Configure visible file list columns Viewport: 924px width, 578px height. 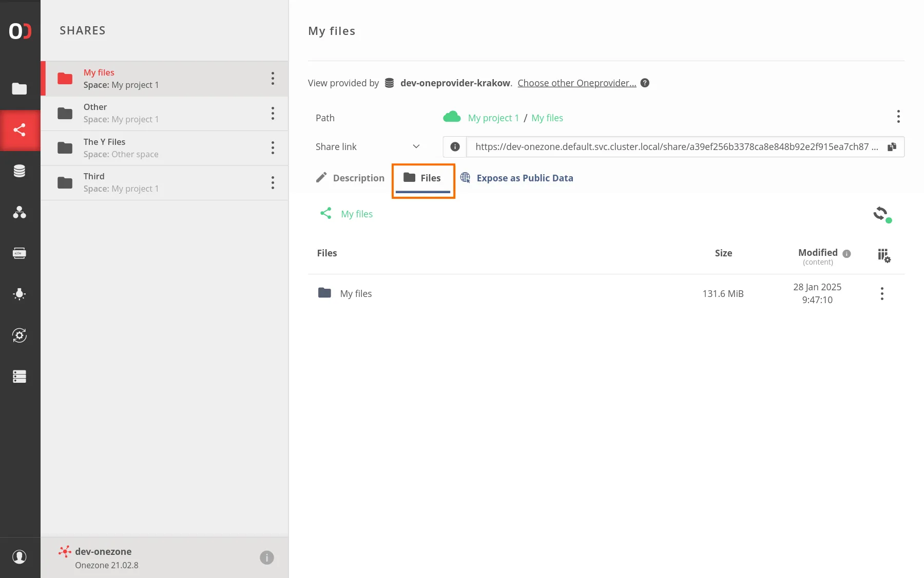883,255
